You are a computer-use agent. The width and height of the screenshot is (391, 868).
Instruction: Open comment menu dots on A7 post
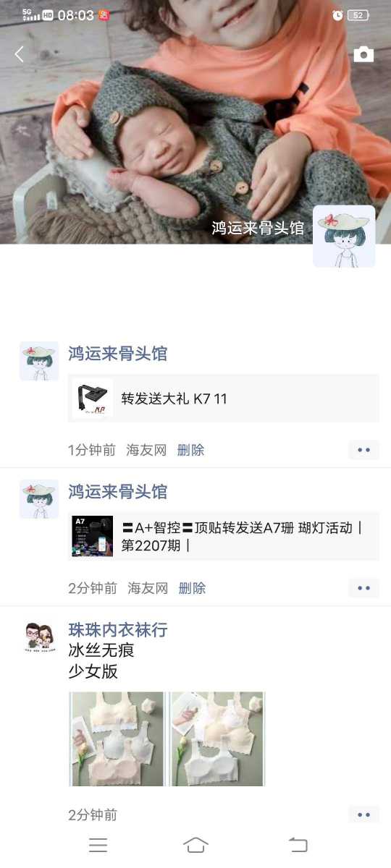coord(363,588)
